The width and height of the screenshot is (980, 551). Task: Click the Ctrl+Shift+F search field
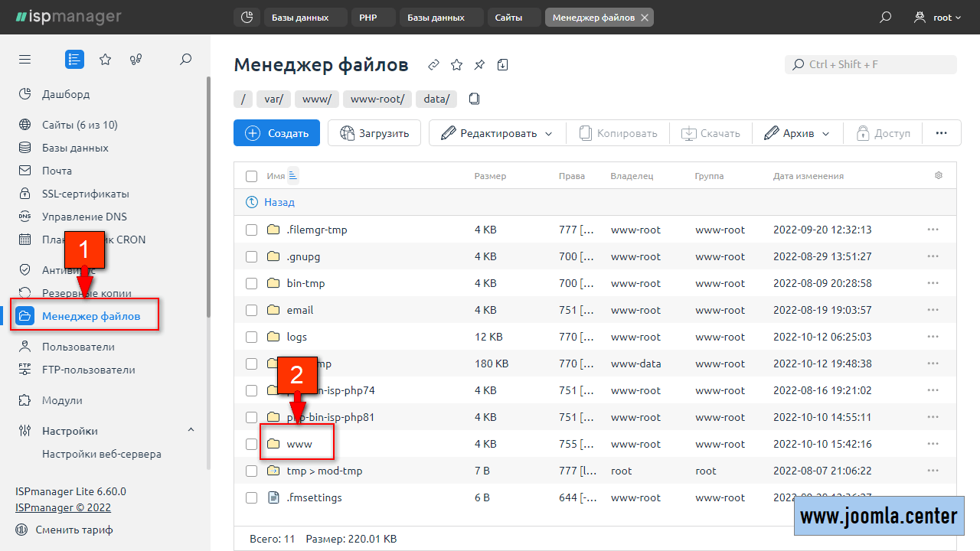tap(871, 64)
